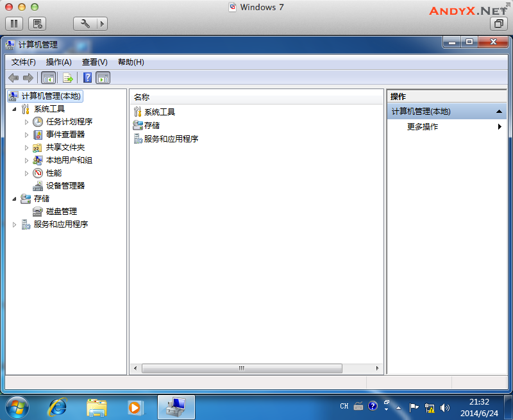Open the 操作(A) menu
The image size is (513, 420).
(x=58, y=62)
